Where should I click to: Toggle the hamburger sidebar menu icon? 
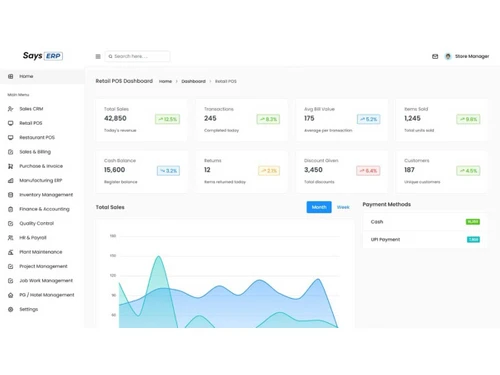tap(98, 56)
